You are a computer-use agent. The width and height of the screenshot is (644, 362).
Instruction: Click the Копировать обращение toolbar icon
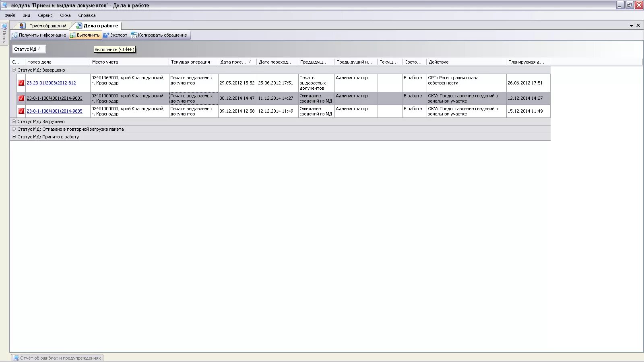(134, 35)
